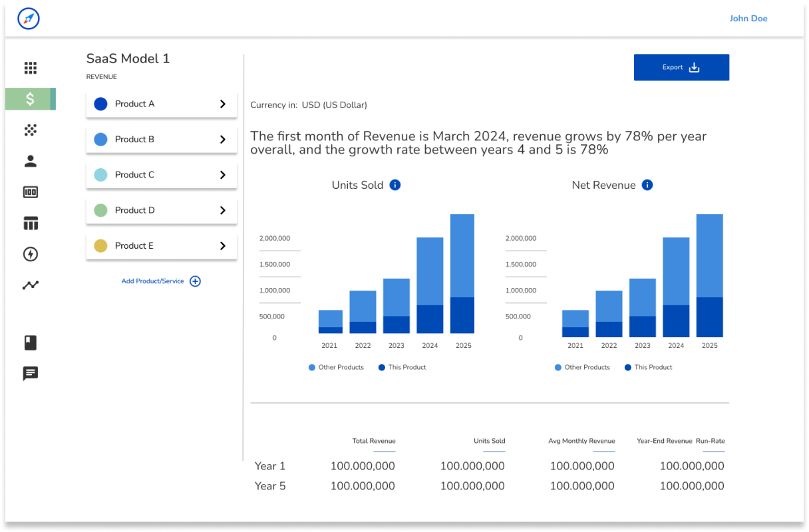Select the dollar sign revenue icon
Screen dimensions: 809x532
(31, 99)
